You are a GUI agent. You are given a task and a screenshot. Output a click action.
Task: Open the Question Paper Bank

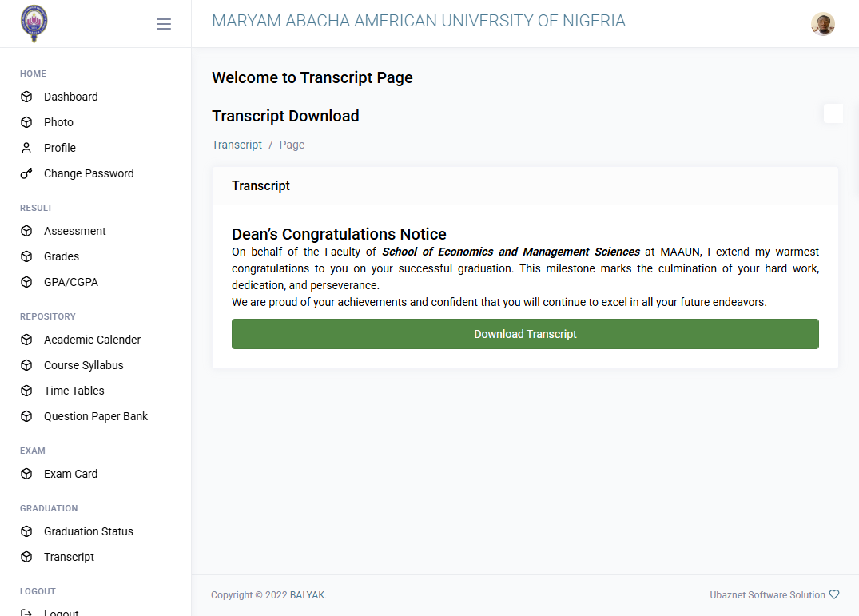(x=95, y=416)
